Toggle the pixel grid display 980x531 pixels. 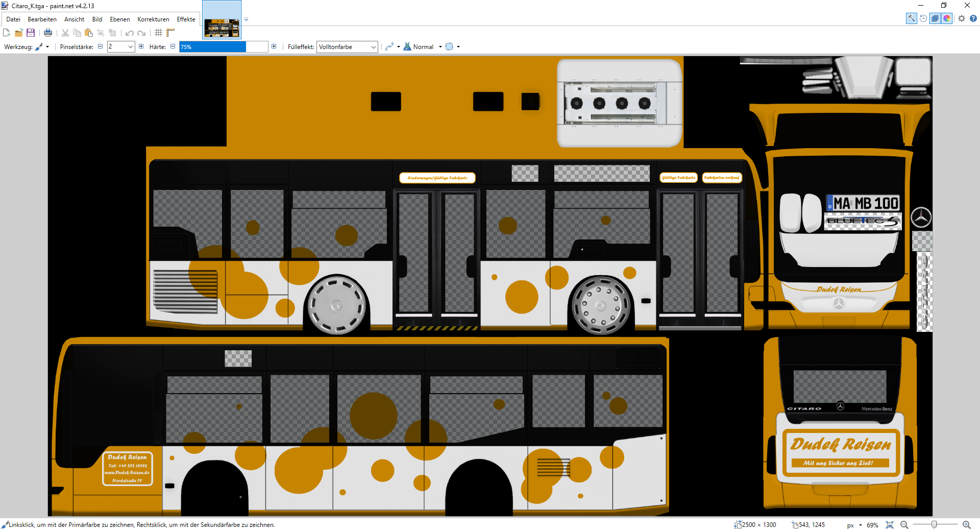coord(159,33)
